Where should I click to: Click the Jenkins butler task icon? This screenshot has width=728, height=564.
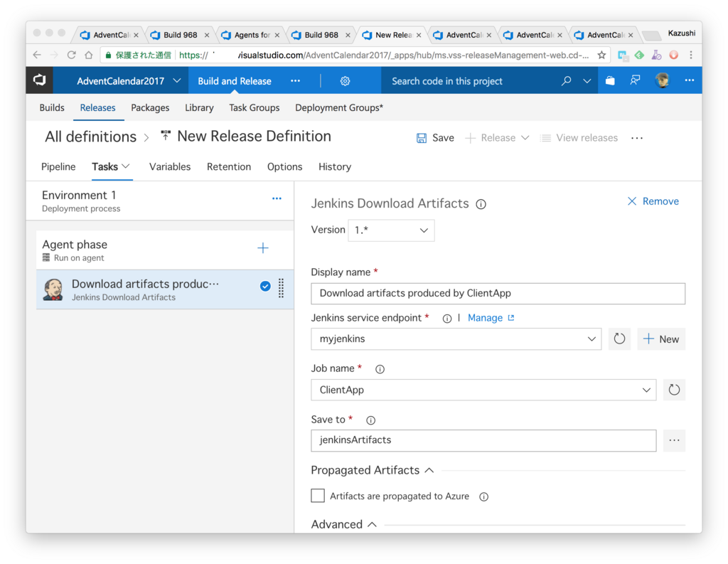coord(53,289)
